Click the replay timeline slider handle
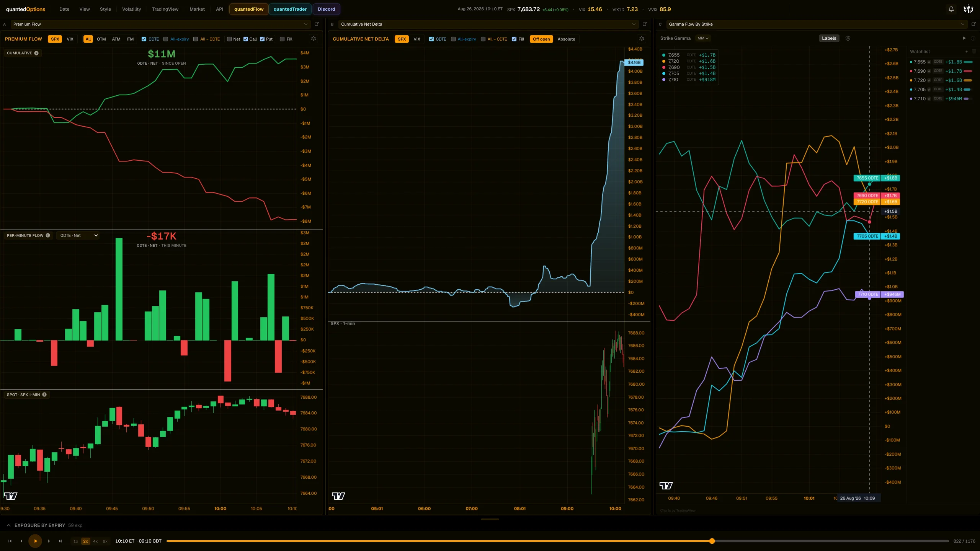980x551 pixels. point(712,541)
